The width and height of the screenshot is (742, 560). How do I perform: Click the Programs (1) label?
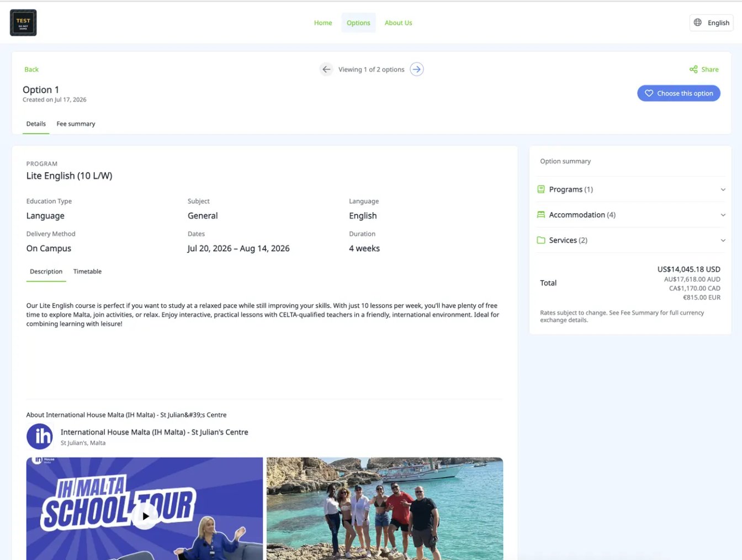(x=571, y=189)
